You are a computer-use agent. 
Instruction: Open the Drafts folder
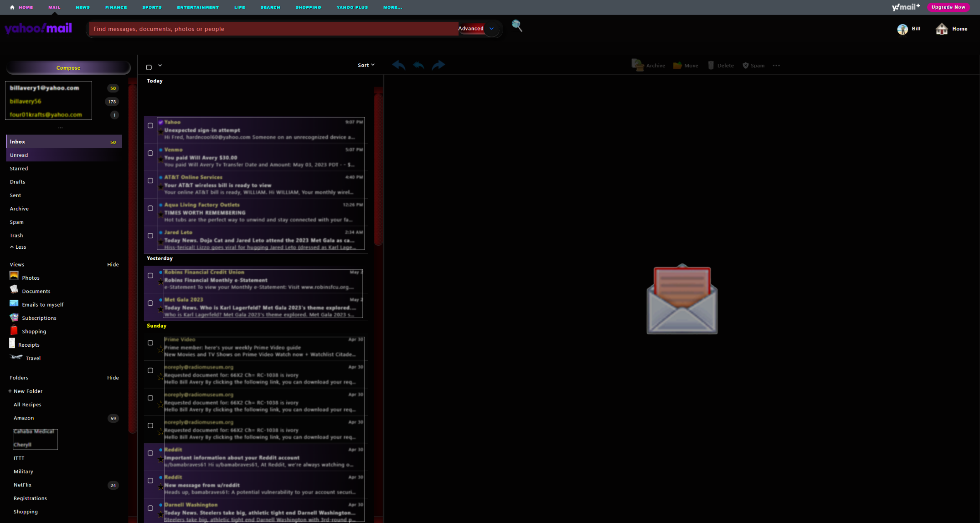point(18,182)
